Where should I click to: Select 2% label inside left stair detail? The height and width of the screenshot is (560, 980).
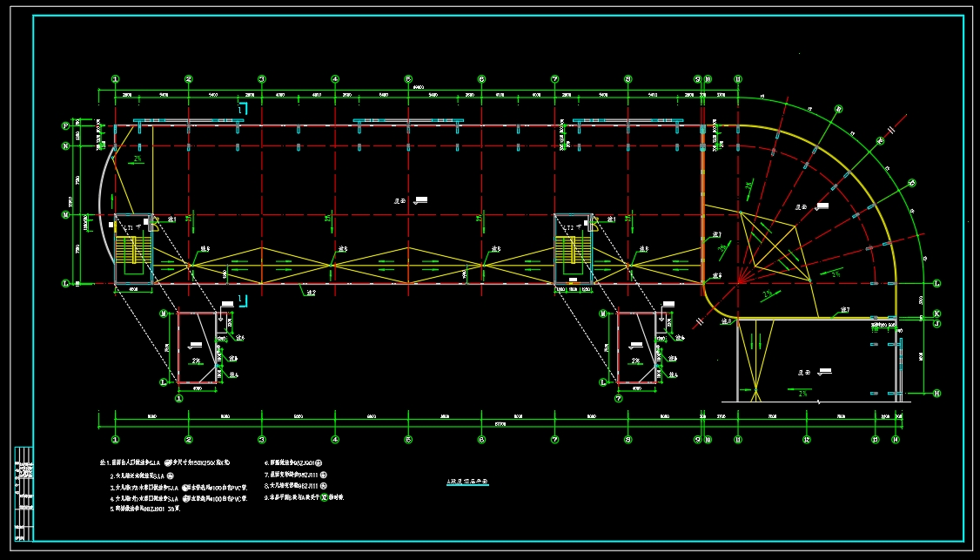click(196, 361)
